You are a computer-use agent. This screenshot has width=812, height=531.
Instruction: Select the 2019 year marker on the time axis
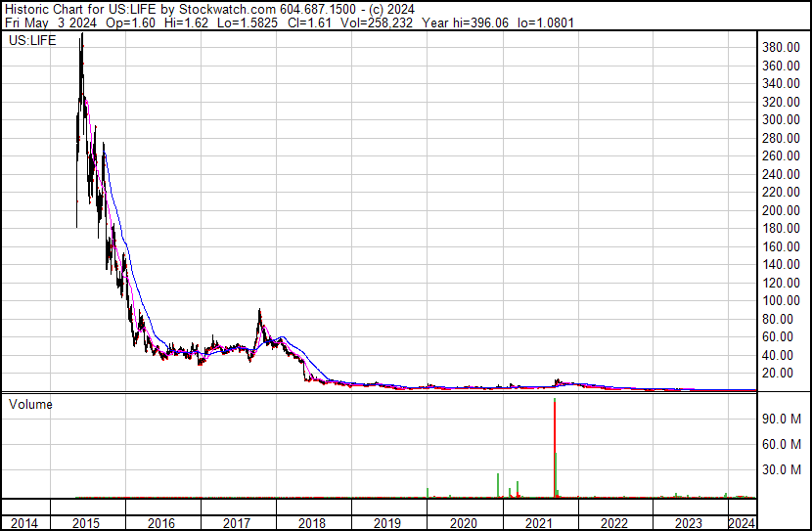[x=387, y=523]
